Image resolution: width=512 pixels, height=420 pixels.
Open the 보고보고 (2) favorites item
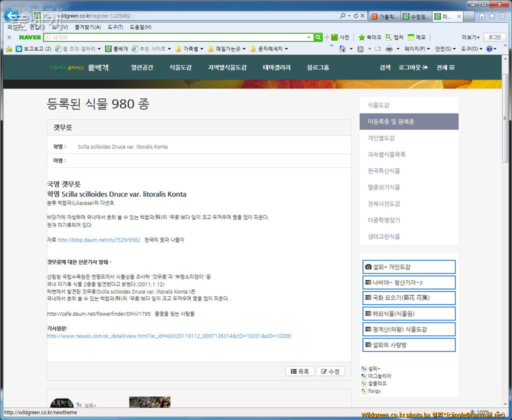[34, 48]
